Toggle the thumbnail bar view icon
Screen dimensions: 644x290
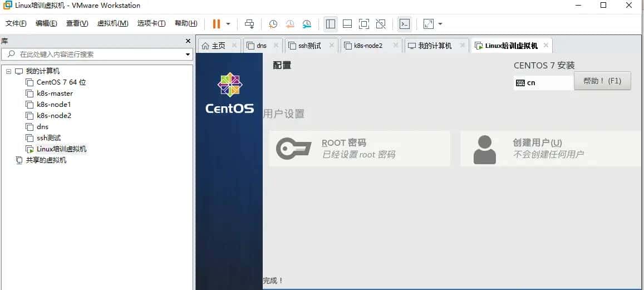pos(347,24)
